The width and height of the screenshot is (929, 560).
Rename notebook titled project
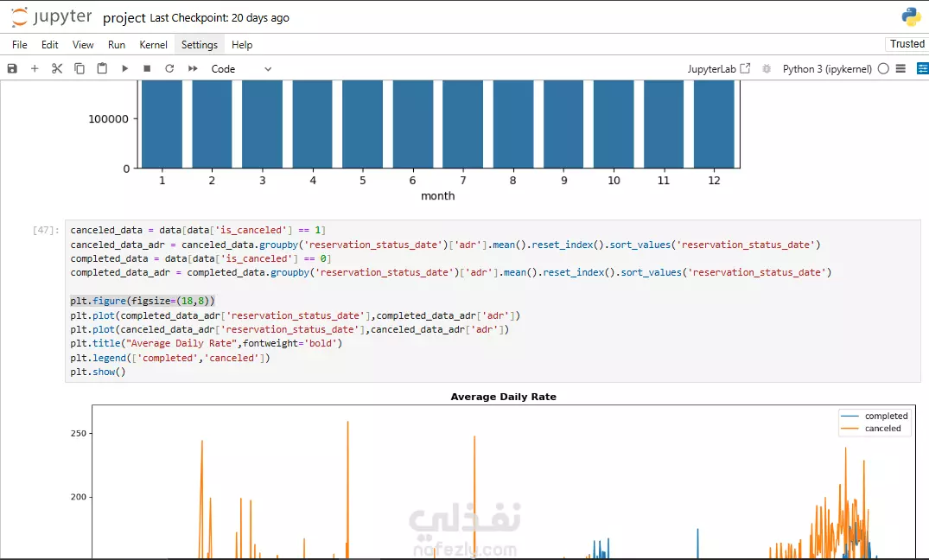[x=124, y=18]
